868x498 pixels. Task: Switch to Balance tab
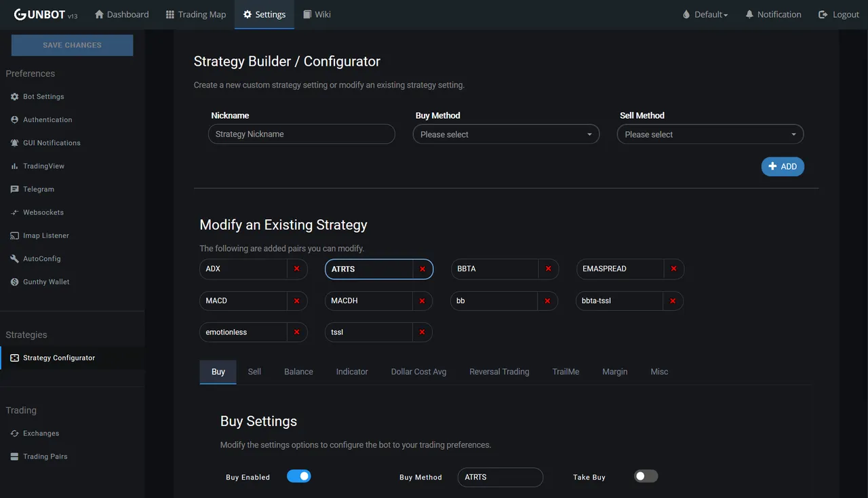298,372
